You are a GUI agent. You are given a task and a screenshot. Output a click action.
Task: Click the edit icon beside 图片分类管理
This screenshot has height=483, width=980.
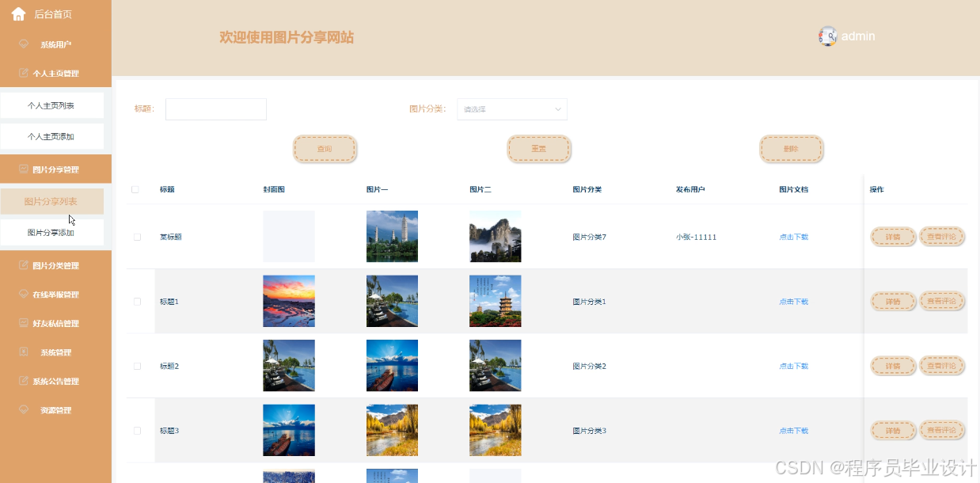[x=23, y=265]
